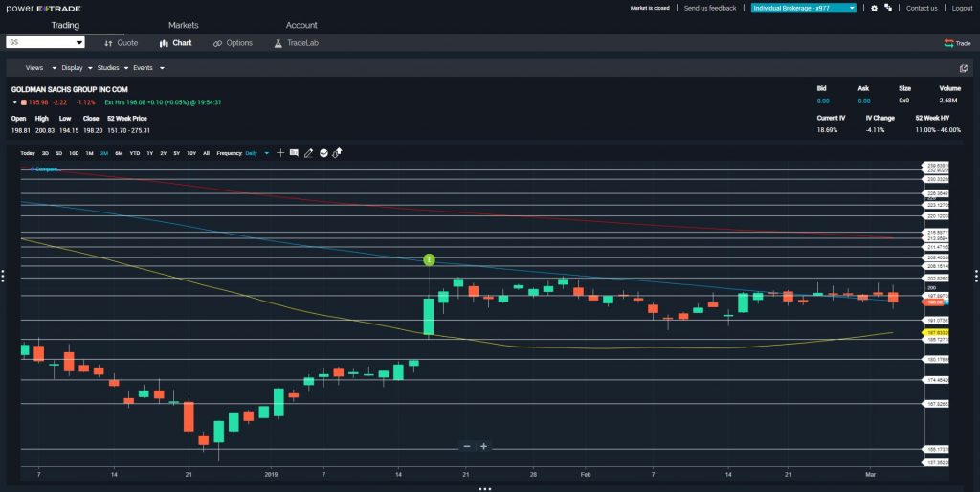The width and height of the screenshot is (980, 492).
Task: Open the GS symbol selector dropdown
Action: point(45,42)
